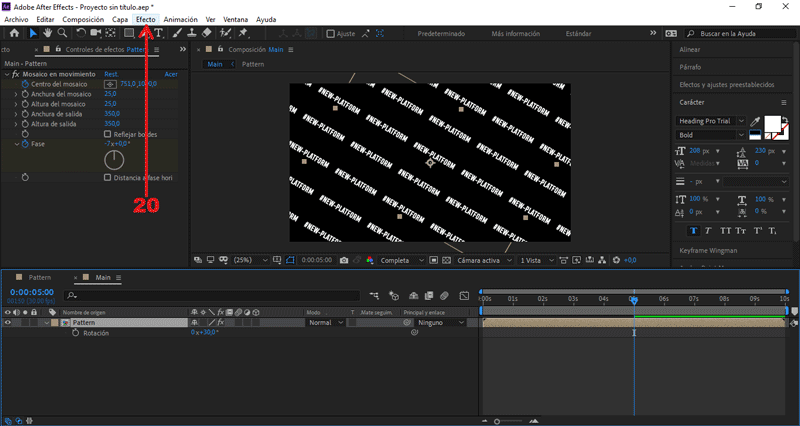The width and height of the screenshot is (800, 426).
Task: Select the Zoom magnifier tool
Action: (62, 33)
